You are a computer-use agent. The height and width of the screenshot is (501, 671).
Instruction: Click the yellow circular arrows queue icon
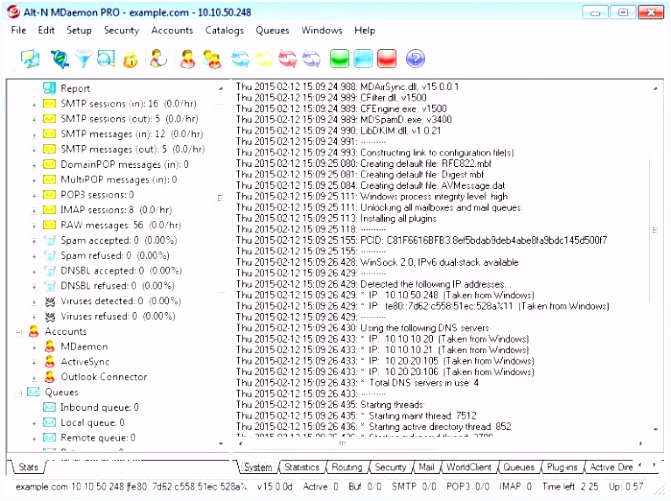click(264, 59)
